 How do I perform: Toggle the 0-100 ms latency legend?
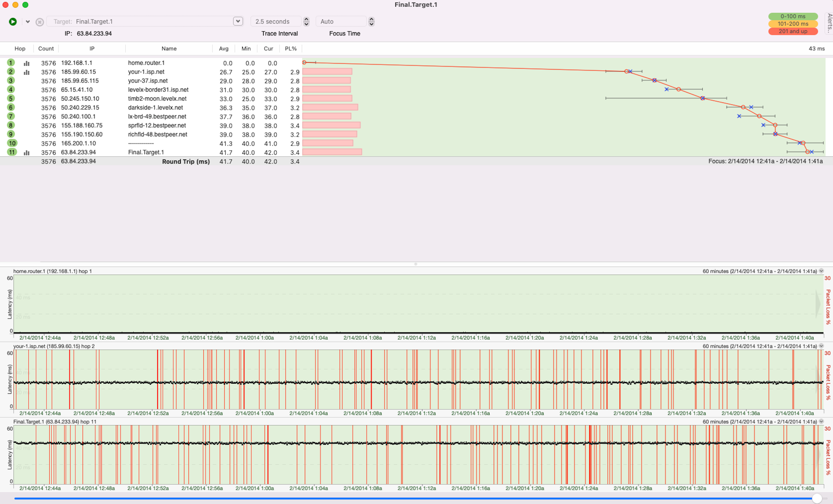(x=793, y=16)
